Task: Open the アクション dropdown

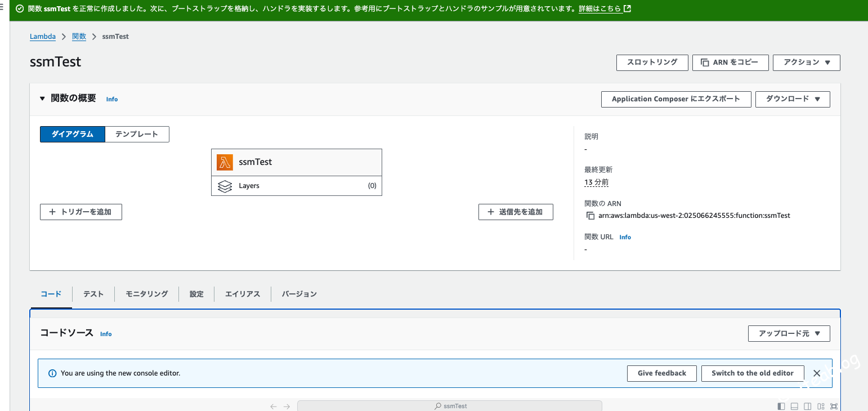Action: 807,62
